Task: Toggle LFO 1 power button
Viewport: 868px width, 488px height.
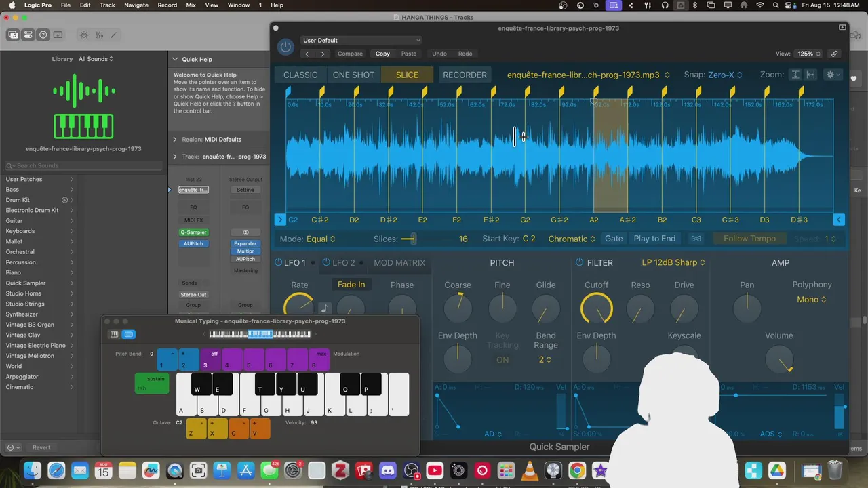Action: coord(278,262)
